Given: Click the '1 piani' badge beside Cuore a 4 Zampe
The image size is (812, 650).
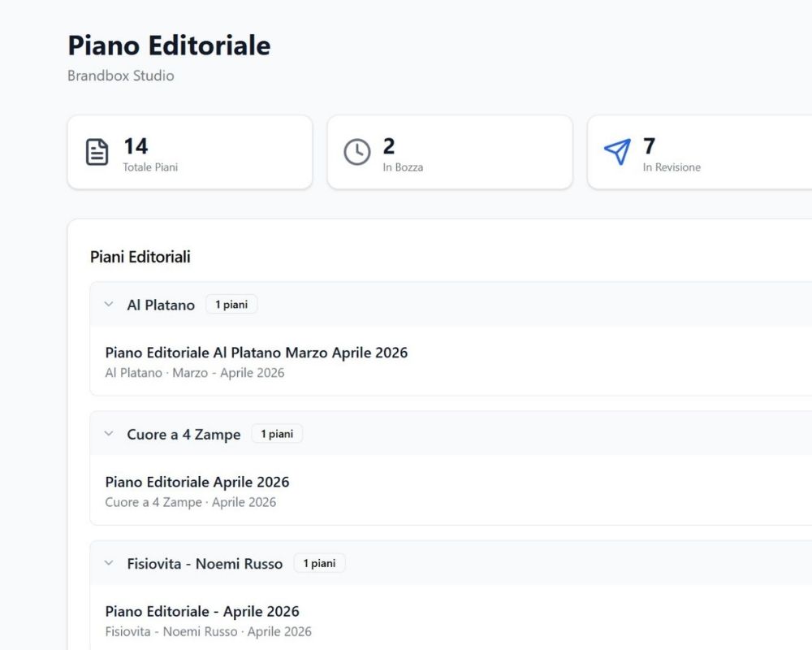Looking at the screenshot, I should (x=277, y=433).
